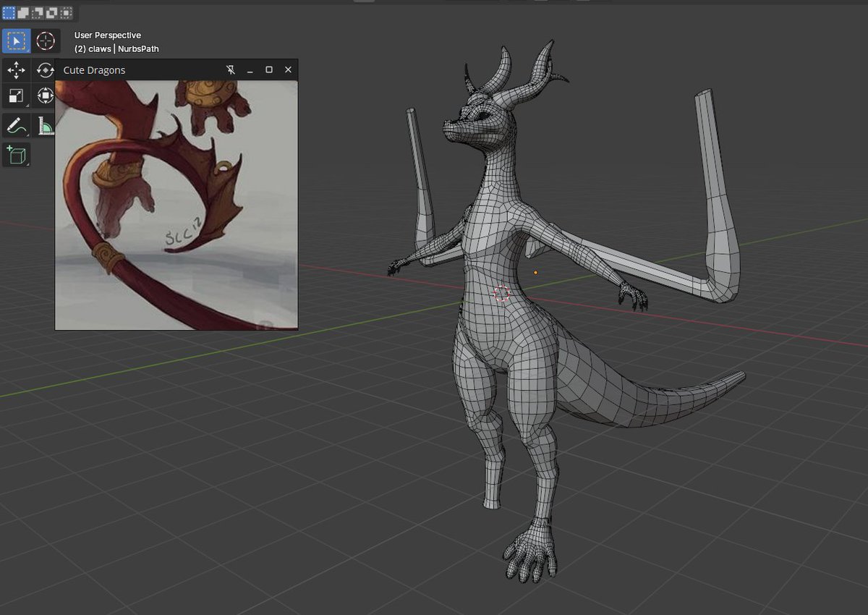The height and width of the screenshot is (615, 868).
Task: Click the User Perspective view label
Action: click(108, 35)
